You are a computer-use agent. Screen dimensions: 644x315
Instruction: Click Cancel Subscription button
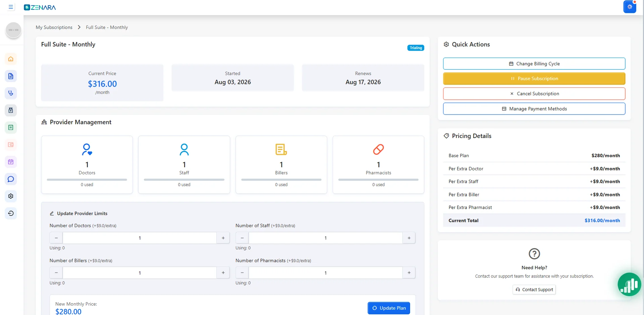click(534, 93)
